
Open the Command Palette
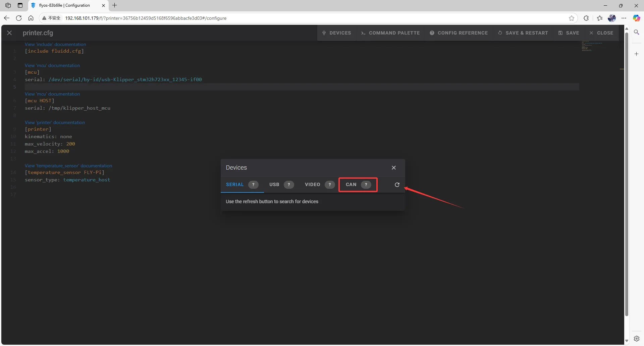click(390, 33)
